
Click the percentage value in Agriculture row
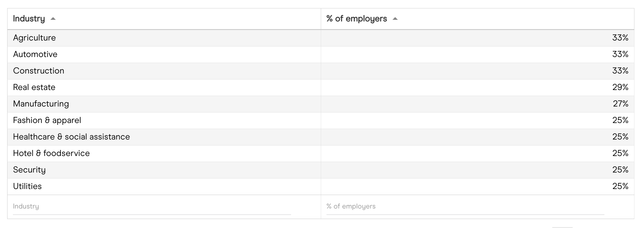pyautogui.click(x=620, y=38)
